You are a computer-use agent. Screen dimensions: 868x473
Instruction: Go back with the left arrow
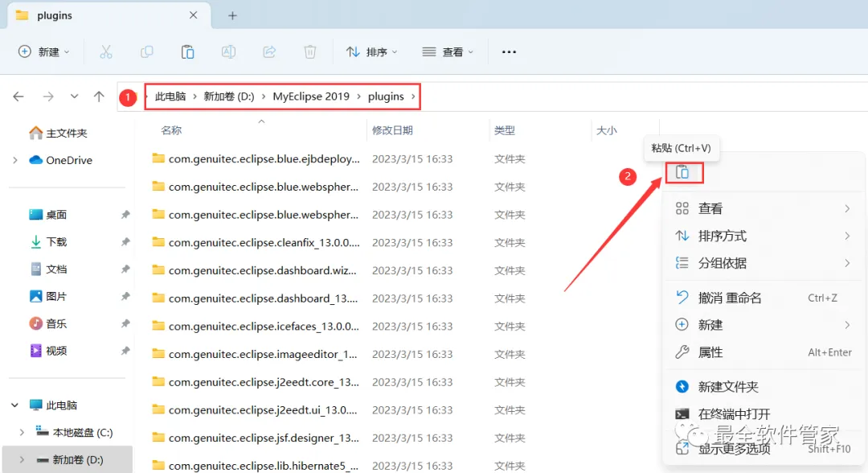[18, 97]
